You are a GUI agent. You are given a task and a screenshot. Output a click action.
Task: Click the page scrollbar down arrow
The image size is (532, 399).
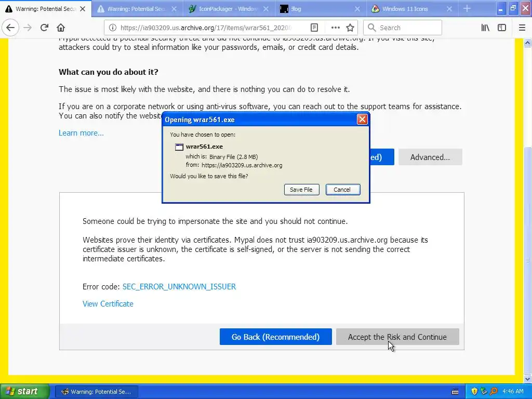(527, 379)
